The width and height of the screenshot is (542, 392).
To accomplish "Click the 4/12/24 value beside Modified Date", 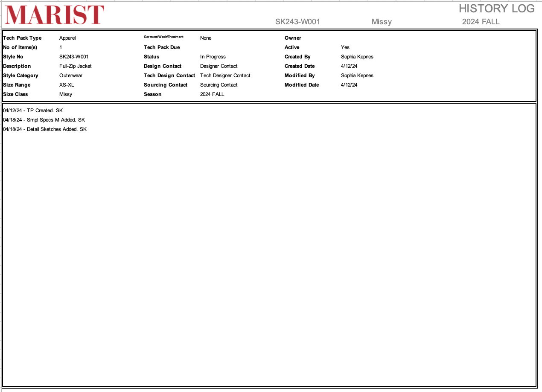I will click(x=349, y=85).
